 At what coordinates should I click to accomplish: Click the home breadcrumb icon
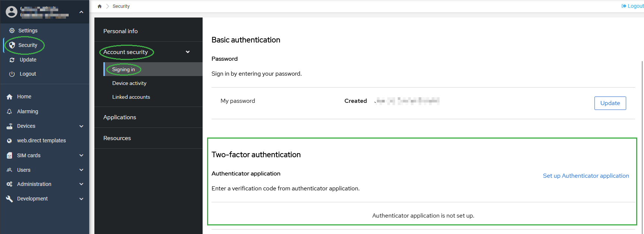click(100, 6)
